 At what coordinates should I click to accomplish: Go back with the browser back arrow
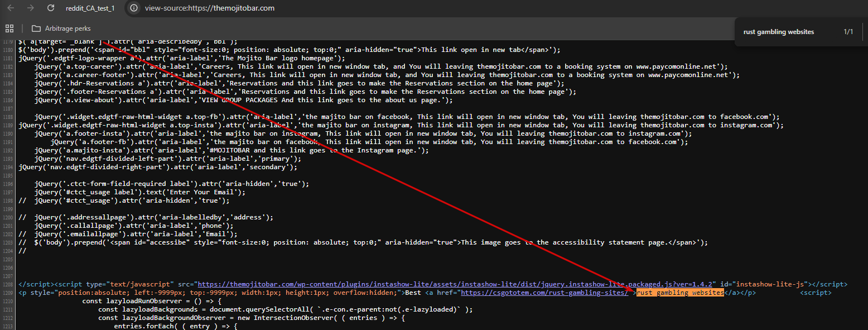tap(11, 8)
